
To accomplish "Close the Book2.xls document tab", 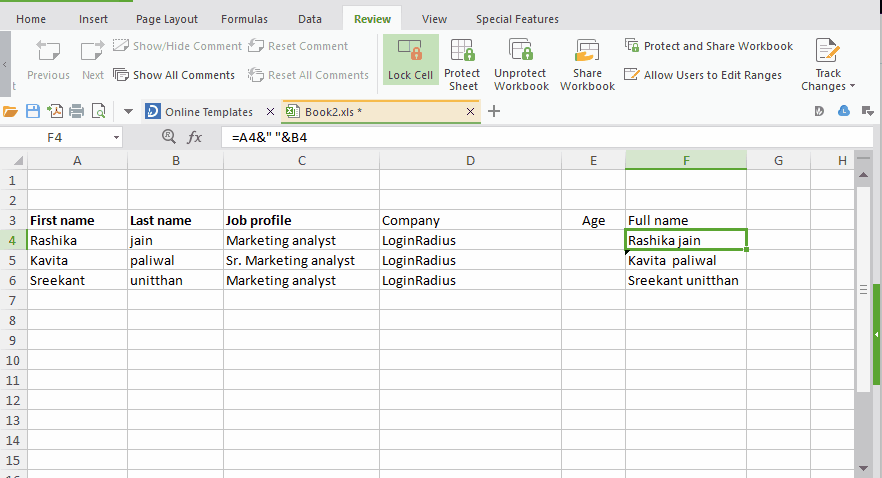I will 471,111.
